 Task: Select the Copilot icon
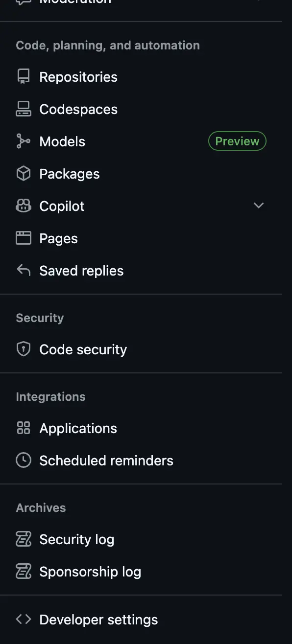(x=23, y=206)
